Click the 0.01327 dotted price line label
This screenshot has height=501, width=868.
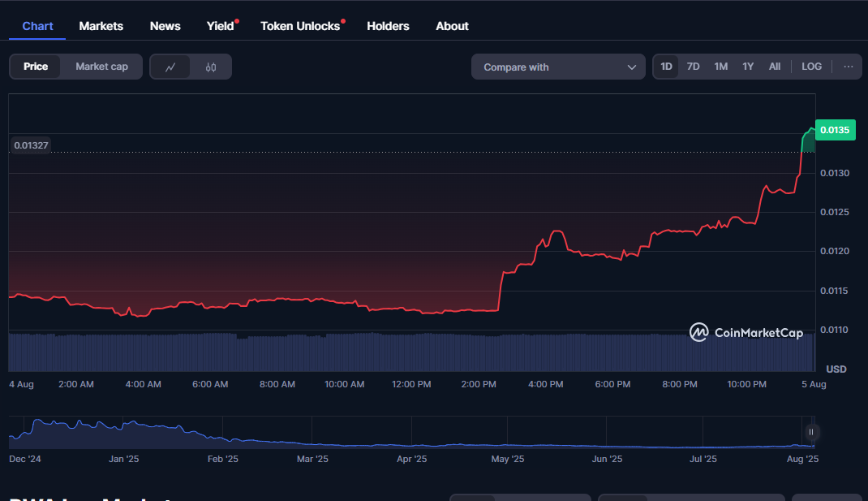point(32,145)
